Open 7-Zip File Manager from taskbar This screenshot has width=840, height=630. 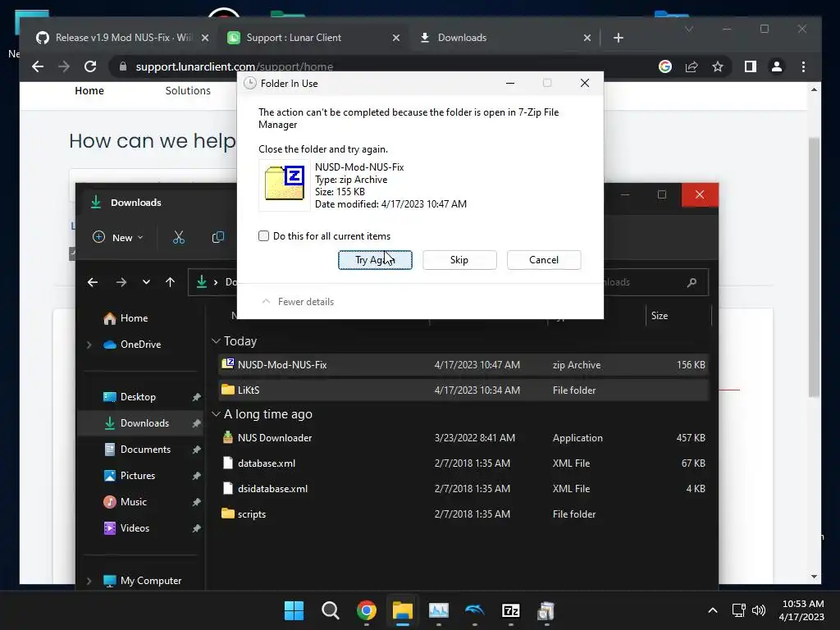click(x=510, y=610)
